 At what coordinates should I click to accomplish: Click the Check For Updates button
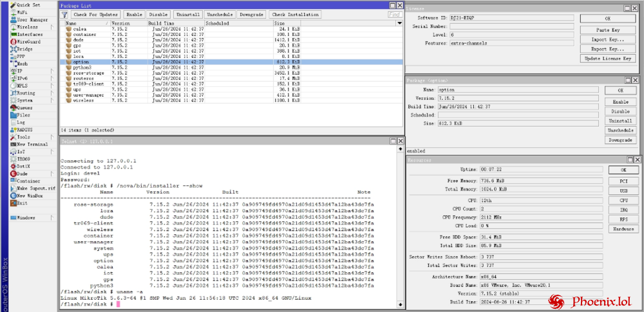[95, 14]
